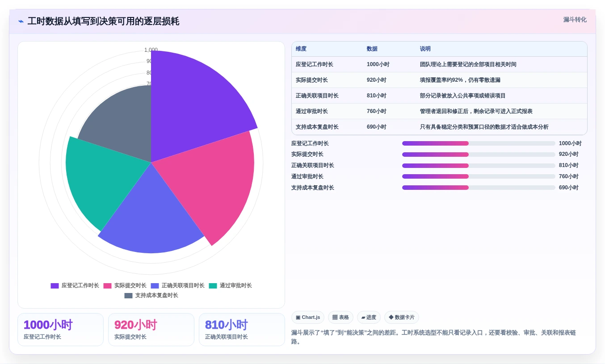Click the description 部分记录被放入公共事项或错误项目
The width and height of the screenshot is (605, 364).
coord(463,96)
